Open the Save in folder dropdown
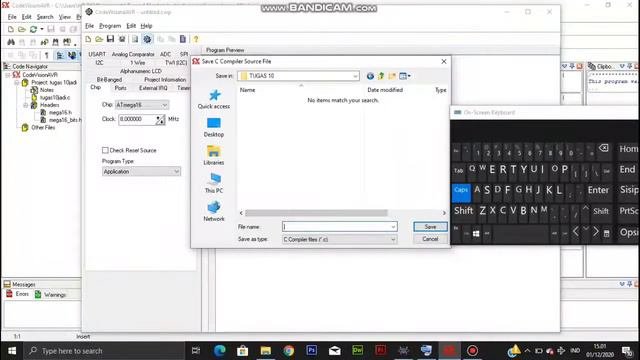This screenshot has width=640, height=360. pos(355,76)
